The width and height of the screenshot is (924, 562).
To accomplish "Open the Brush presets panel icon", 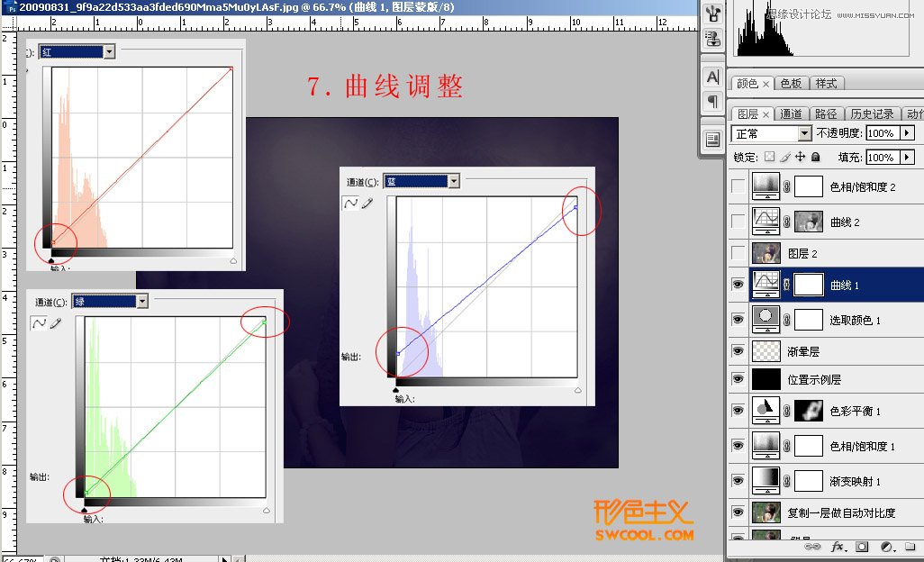I will pos(713,14).
